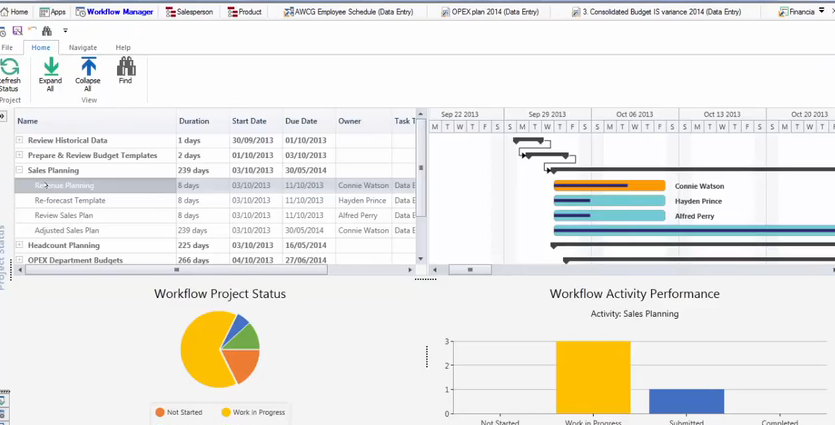Click the task grid horizontal scrollbar
The image size is (835, 425).
click(x=176, y=269)
